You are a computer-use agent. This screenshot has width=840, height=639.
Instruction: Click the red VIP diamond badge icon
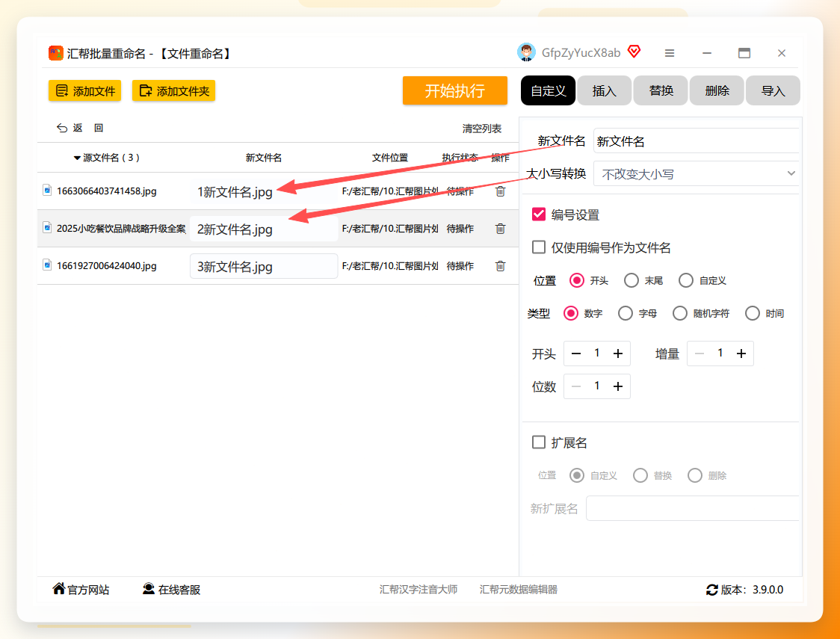634,52
